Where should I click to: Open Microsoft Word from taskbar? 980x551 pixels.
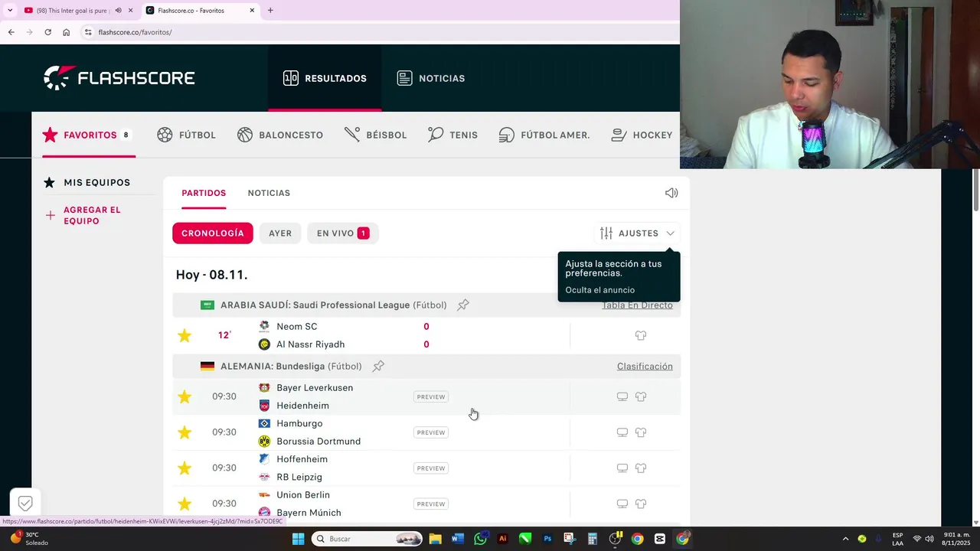458,539
